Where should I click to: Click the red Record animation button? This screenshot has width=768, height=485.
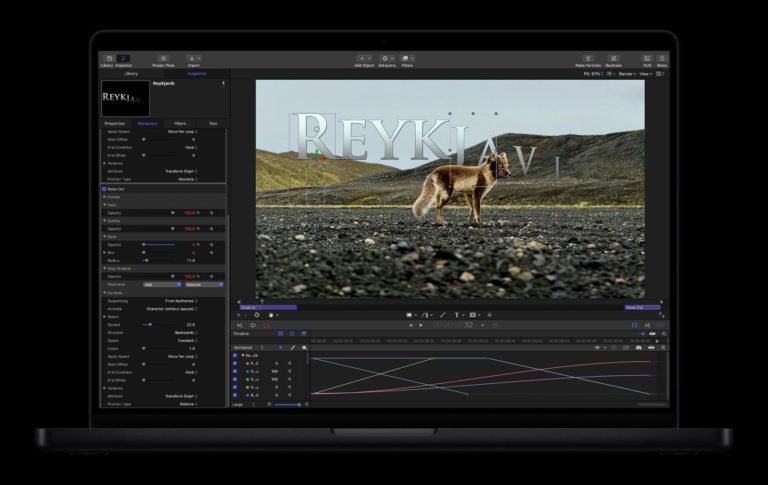[x=266, y=325]
